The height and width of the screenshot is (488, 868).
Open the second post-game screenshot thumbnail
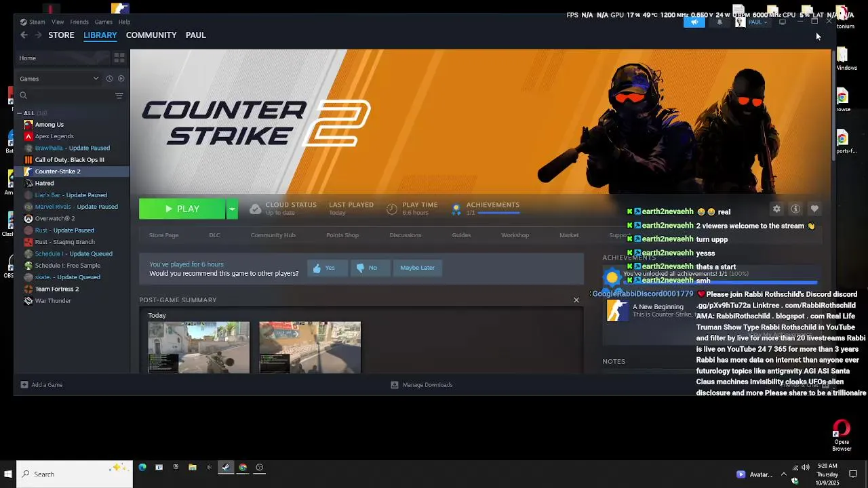[x=310, y=347]
